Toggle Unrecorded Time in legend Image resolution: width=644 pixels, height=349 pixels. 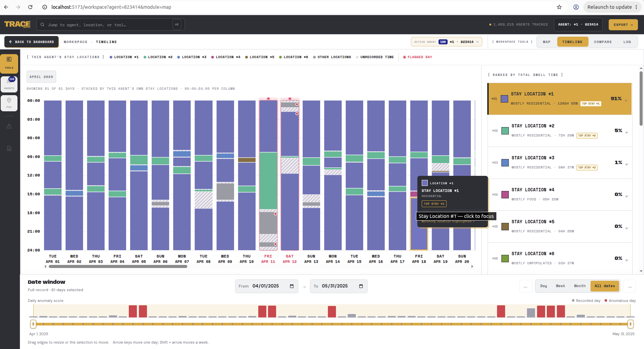[375, 57]
